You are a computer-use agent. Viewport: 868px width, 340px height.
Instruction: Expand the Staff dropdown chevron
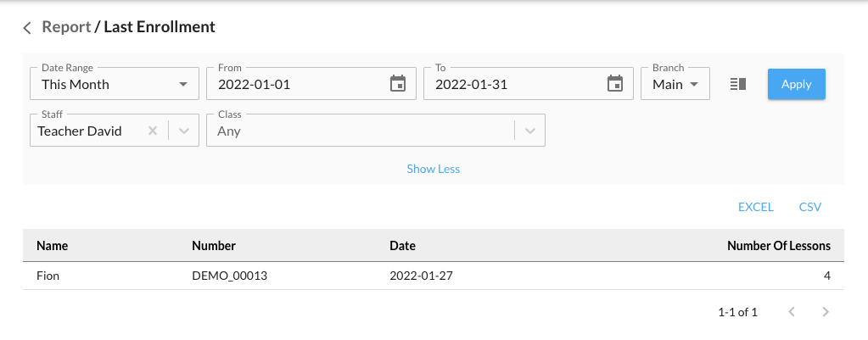(x=185, y=131)
